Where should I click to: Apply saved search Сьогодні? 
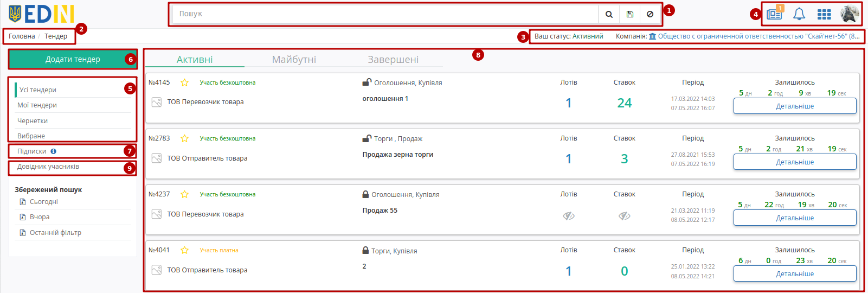click(x=44, y=202)
